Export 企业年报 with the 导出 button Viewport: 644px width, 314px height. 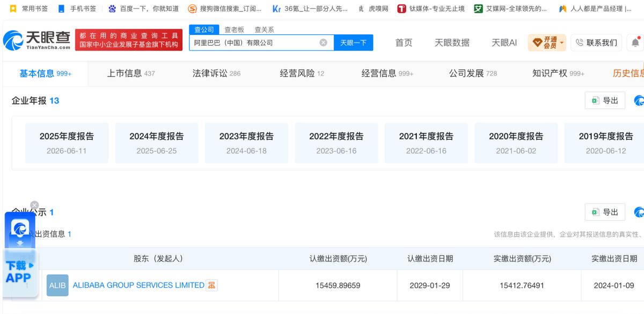coord(605,100)
